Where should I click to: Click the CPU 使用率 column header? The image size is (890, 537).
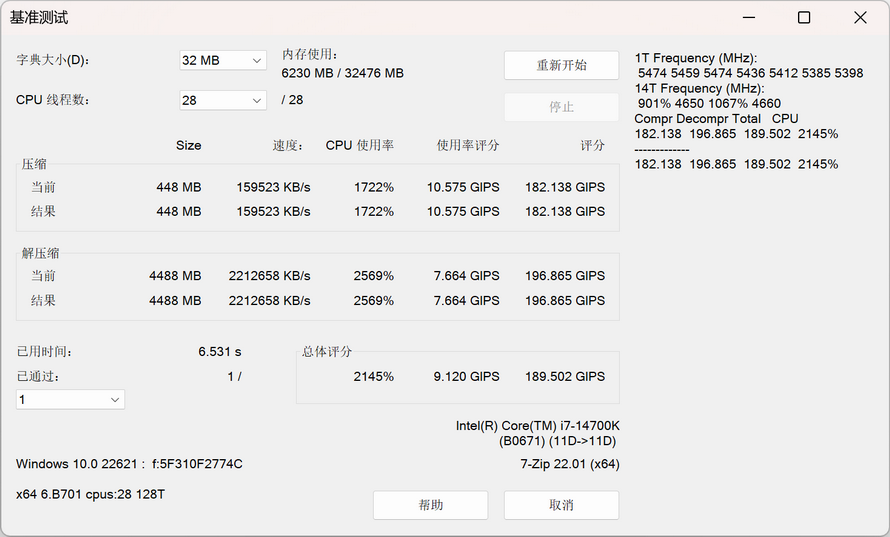(360, 145)
